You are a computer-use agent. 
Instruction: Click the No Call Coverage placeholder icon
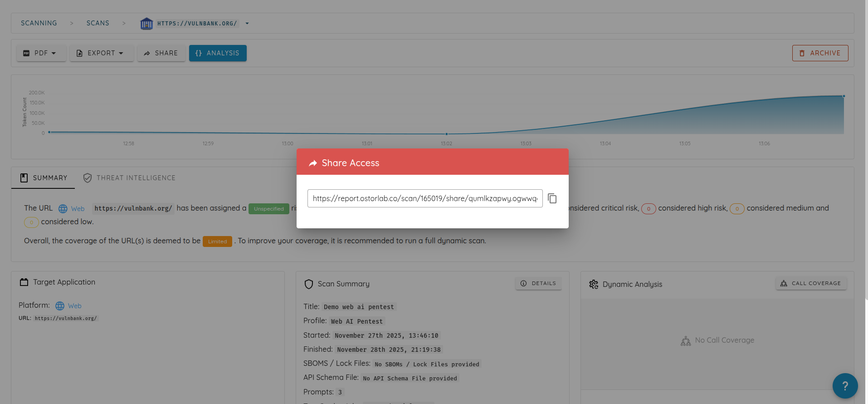coord(686,341)
